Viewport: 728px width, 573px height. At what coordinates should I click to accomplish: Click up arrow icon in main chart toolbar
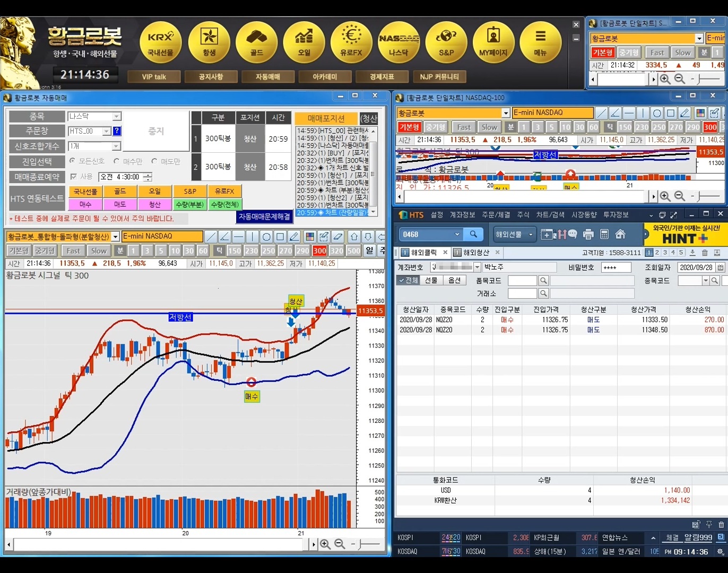pyautogui.click(x=354, y=237)
